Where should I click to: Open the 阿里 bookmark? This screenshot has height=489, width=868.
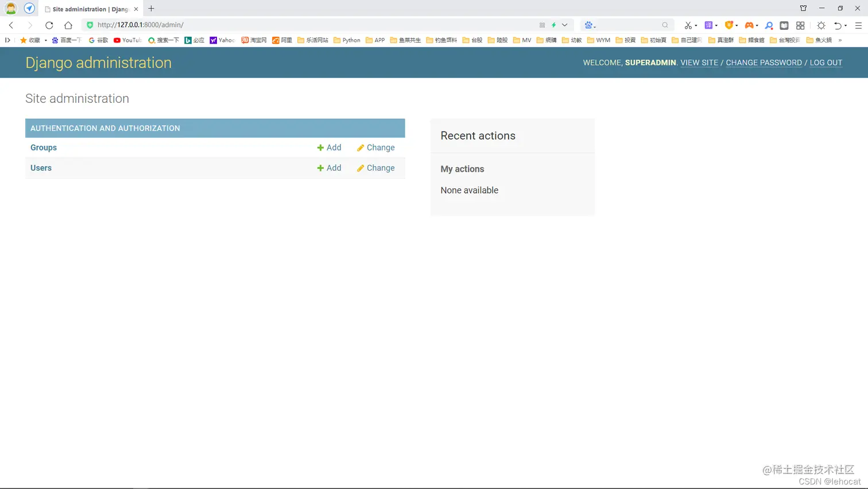click(282, 40)
